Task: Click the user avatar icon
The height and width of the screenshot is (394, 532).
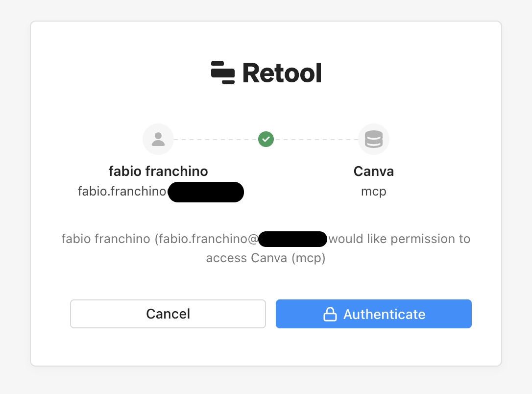Action: click(x=158, y=139)
